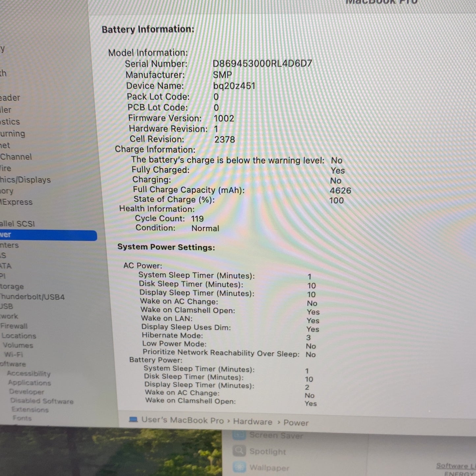The height and width of the screenshot is (476, 476).
Task: Click the Battery Information heading
Action: tap(148, 29)
